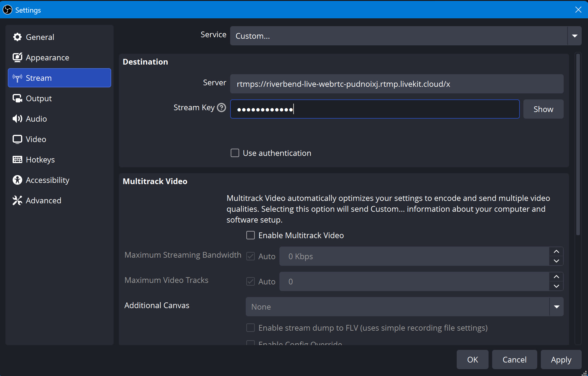Viewport: 588px width, 376px height.
Task: Click the 0 Kbps bandwidth field
Action: click(414, 256)
